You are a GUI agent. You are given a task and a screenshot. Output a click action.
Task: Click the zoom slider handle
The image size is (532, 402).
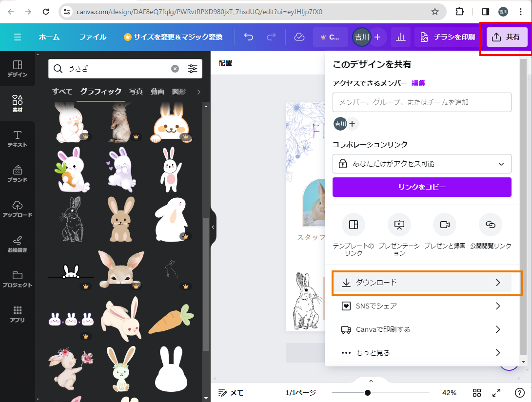[x=368, y=393]
